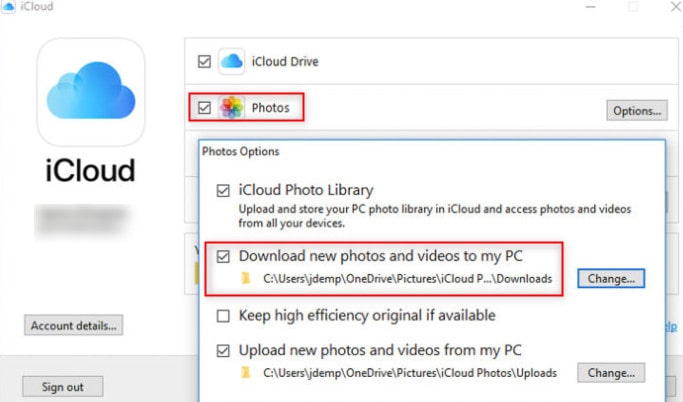Change the Uploads folder location

pyautogui.click(x=611, y=373)
